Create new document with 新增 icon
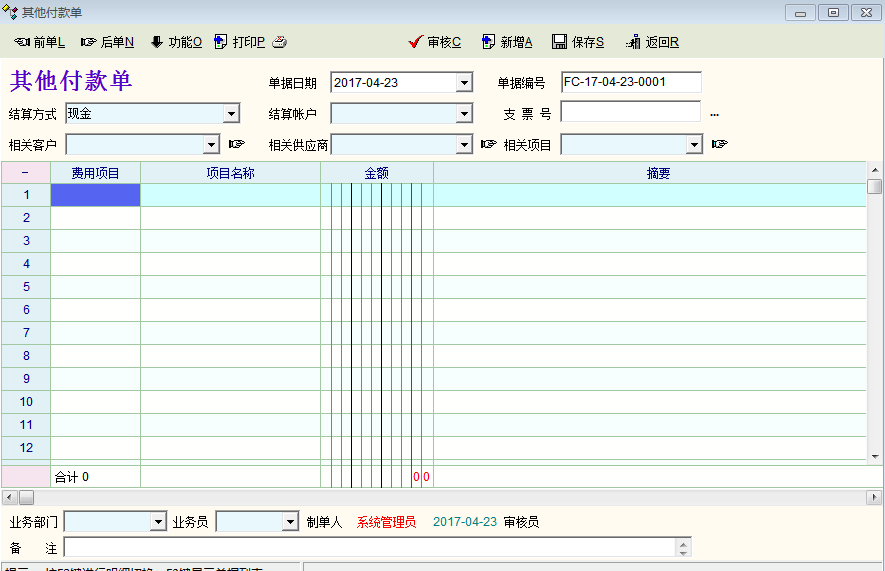 point(488,42)
